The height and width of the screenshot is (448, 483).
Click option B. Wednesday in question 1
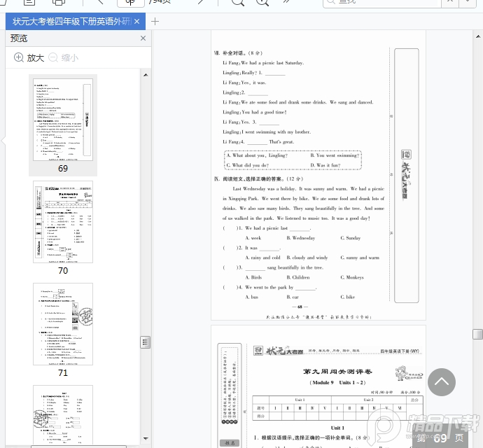[x=300, y=238]
